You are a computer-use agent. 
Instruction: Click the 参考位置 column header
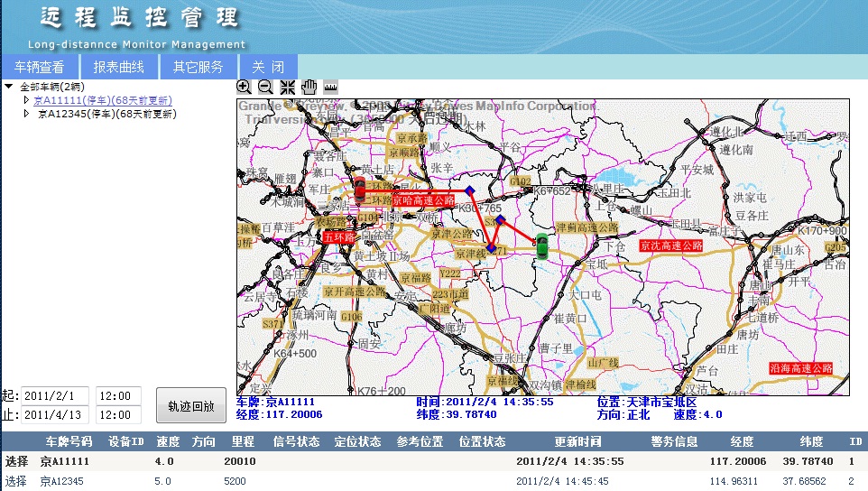(x=420, y=441)
